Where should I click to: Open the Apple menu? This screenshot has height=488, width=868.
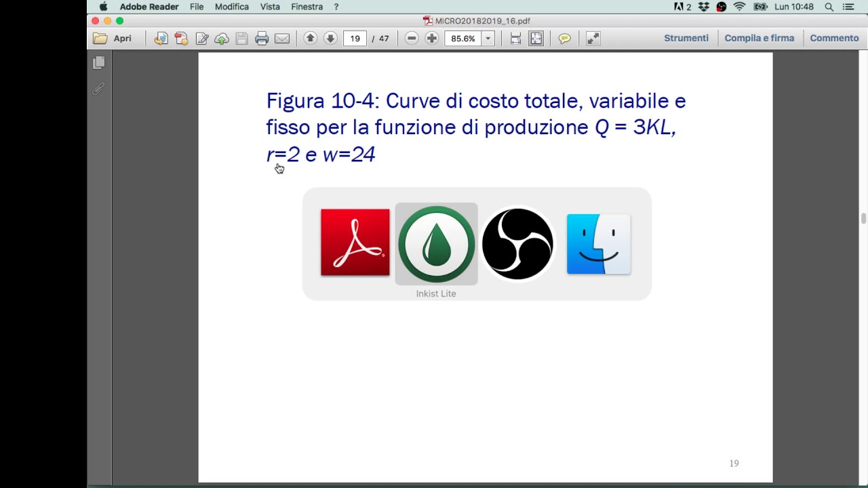[x=103, y=7]
